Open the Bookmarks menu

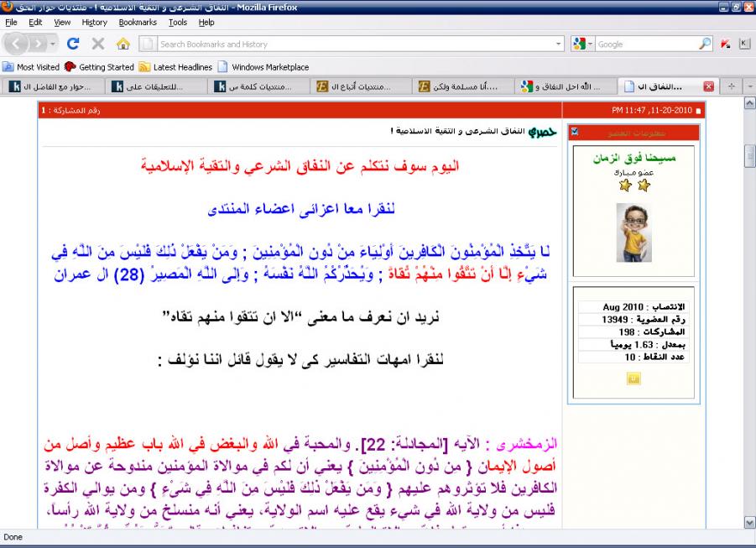coord(137,23)
